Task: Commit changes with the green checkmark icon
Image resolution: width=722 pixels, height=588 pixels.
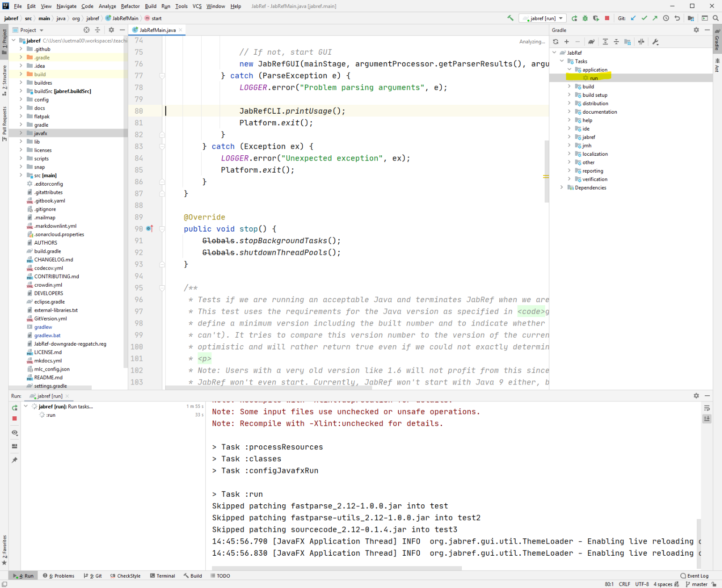Action: [x=644, y=18]
